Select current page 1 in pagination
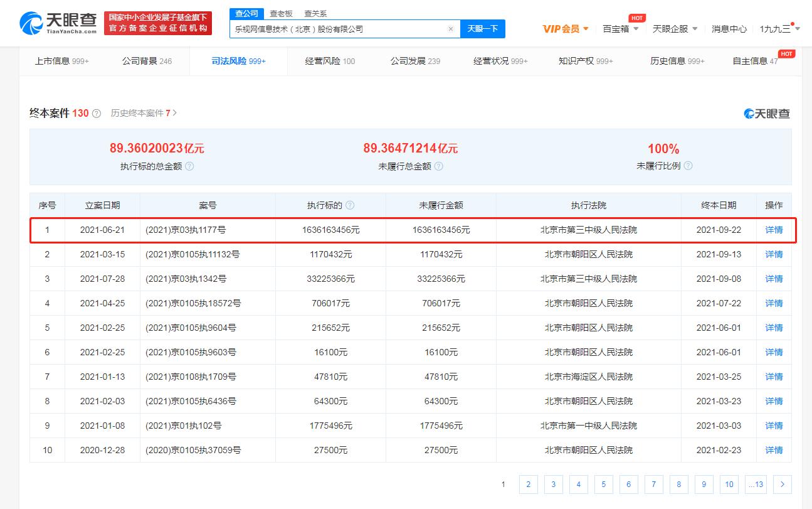 point(504,485)
